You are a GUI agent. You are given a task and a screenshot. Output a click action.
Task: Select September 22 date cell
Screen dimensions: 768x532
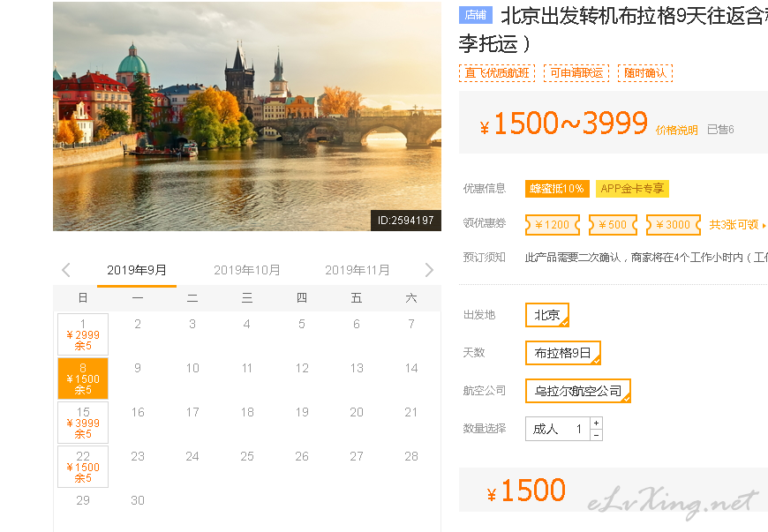[x=83, y=467]
